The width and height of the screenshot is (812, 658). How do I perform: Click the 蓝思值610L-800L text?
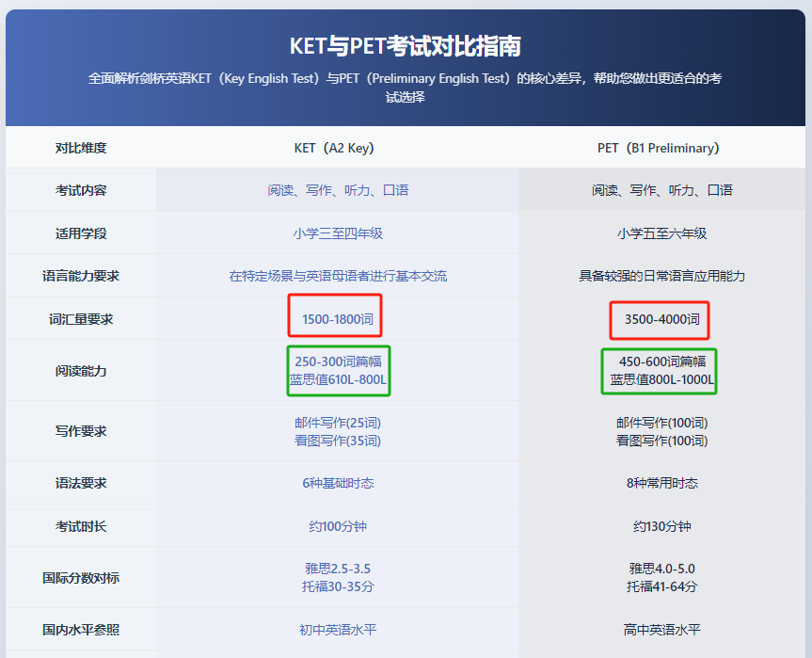coord(338,379)
